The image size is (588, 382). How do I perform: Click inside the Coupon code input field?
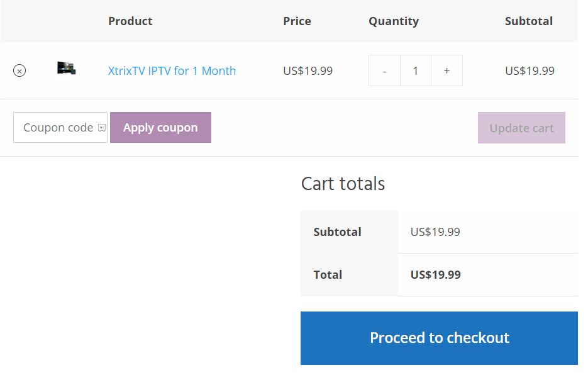[x=53, y=127]
